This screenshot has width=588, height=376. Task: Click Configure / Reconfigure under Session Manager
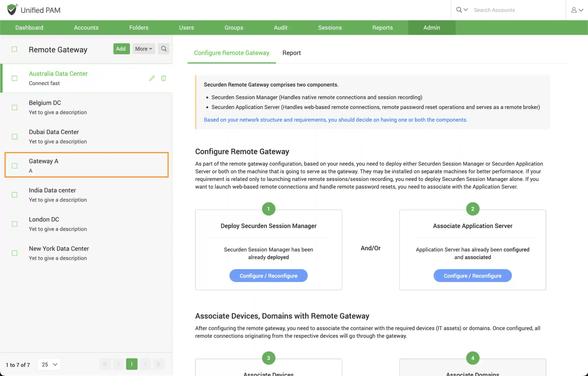click(269, 276)
